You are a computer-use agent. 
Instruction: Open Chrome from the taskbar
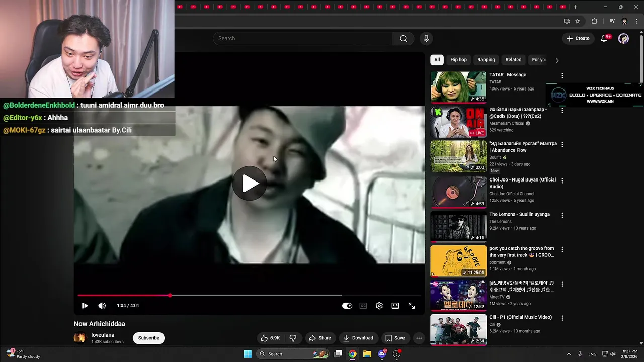click(353, 354)
